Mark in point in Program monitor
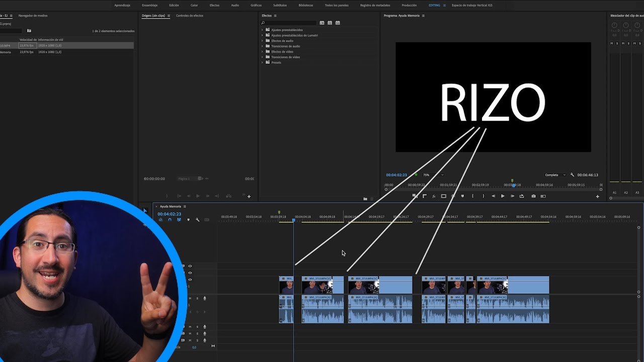The image size is (644, 362). 472,196
